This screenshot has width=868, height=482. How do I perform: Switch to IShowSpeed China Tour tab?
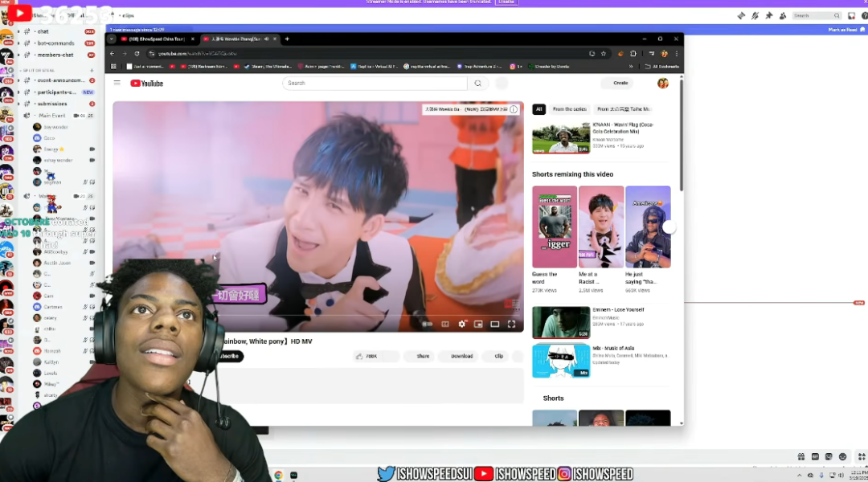click(x=158, y=39)
